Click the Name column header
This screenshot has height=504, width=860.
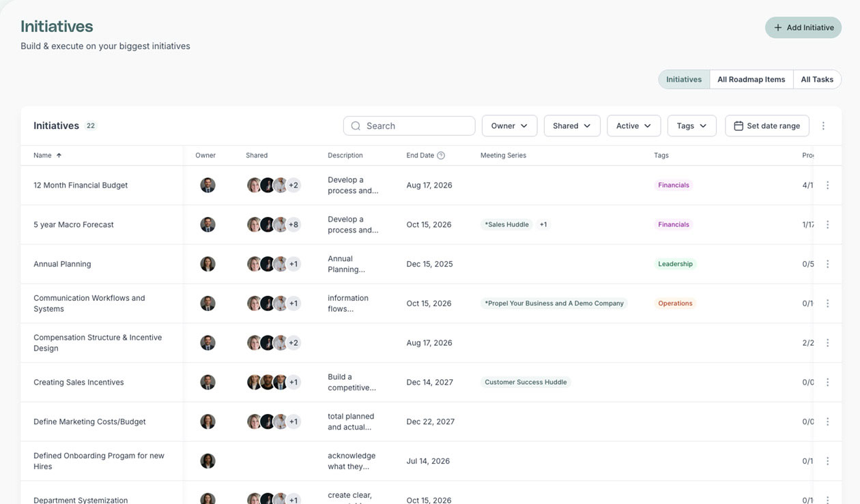(x=42, y=155)
